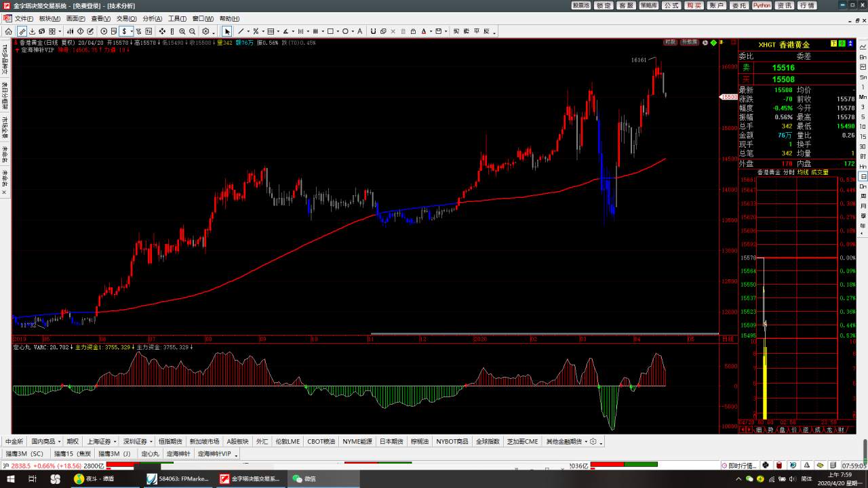Image resolution: width=868 pixels, height=488 pixels.
Task: Toggle the 补数据 button above chart
Action: tap(690, 42)
